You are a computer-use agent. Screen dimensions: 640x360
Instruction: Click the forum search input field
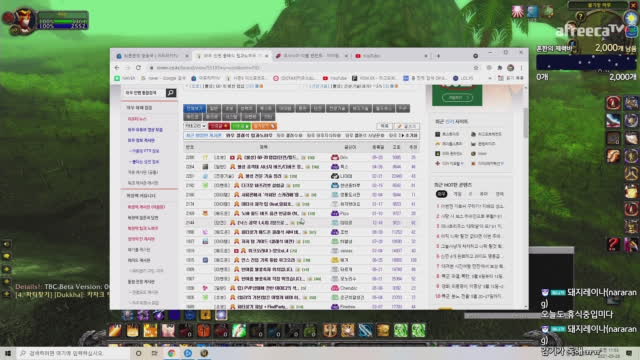[x=144, y=93]
